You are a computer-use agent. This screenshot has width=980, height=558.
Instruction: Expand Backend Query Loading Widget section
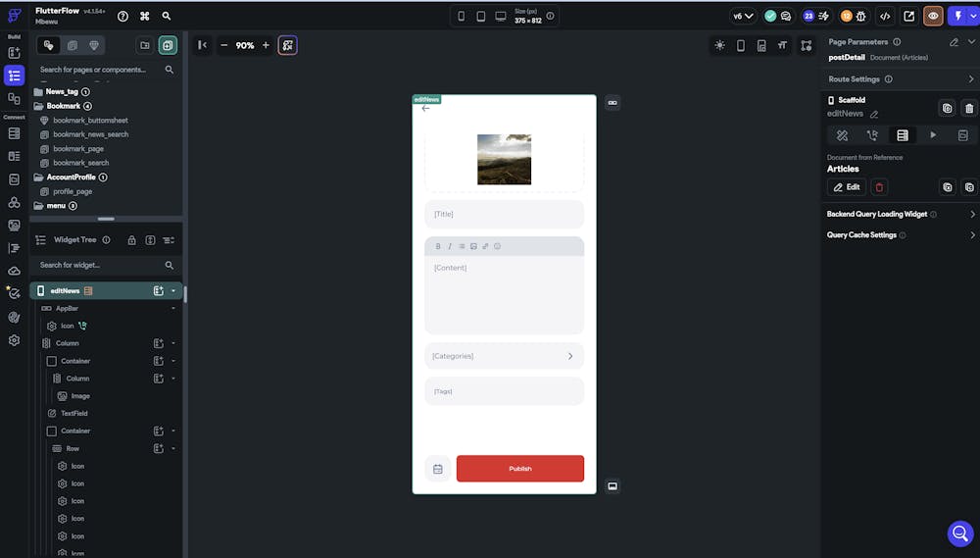coord(972,214)
